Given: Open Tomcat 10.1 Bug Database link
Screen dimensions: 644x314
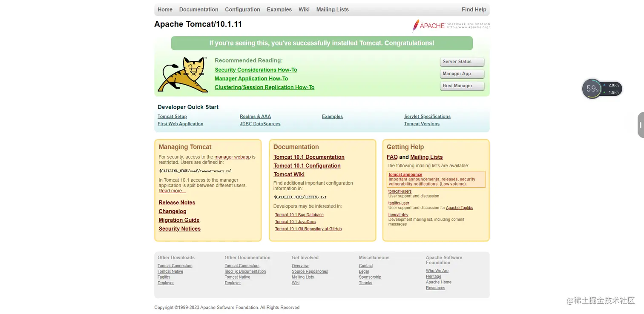Looking at the screenshot, I should click(299, 215).
